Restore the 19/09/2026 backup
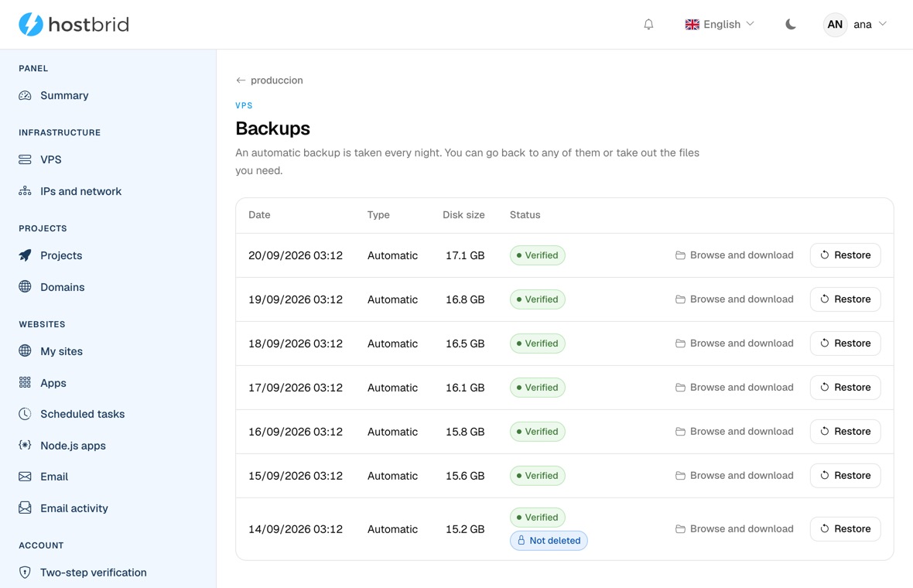 845,299
